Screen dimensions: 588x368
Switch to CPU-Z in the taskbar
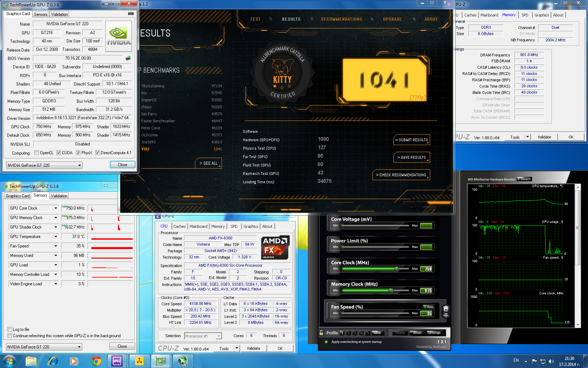pos(117,361)
